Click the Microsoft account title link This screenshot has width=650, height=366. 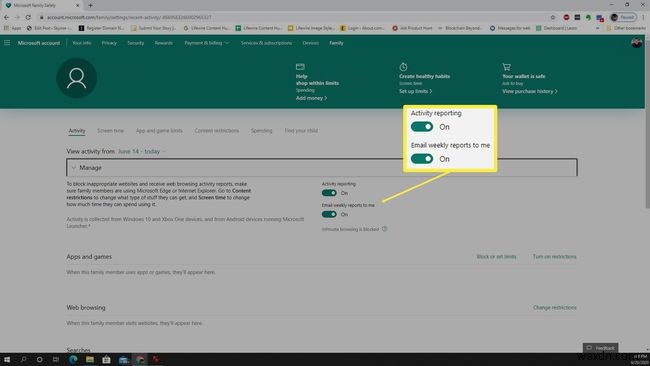pyautogui.click(x=39, y=43)
